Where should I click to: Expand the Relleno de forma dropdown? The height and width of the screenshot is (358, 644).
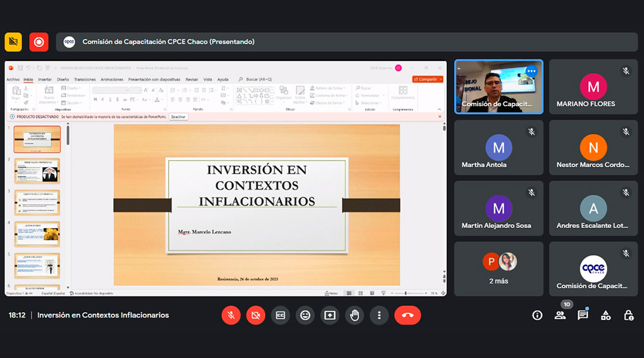click(x=328, y=88)
